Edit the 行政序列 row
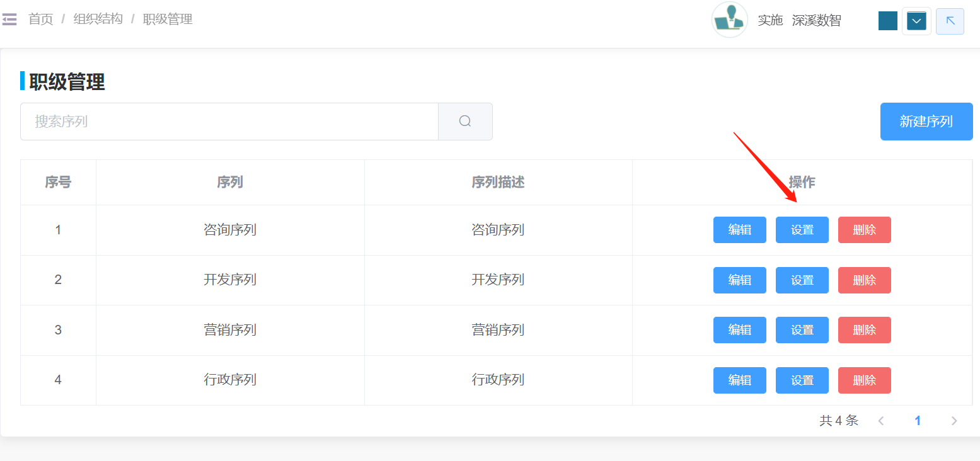This screenshot has height=461, width=980. point(739,380)
